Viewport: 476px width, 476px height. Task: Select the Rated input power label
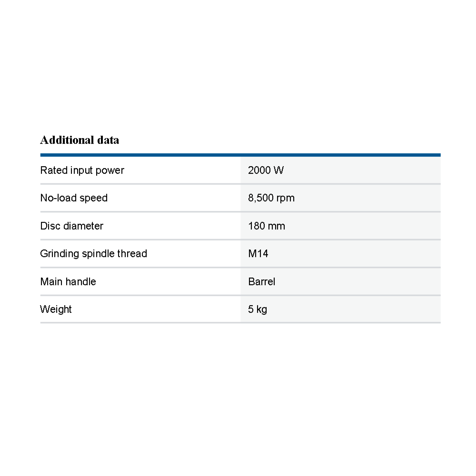[82, 170]
